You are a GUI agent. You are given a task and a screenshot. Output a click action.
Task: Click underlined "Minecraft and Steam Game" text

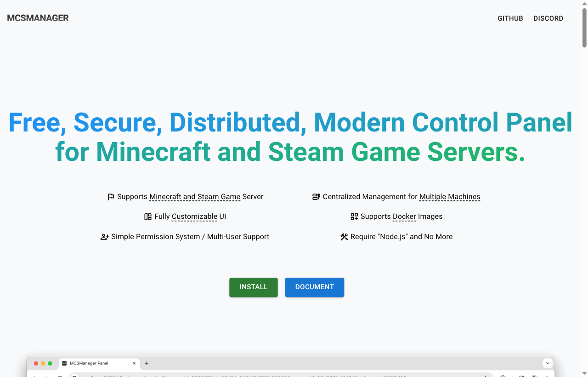tap(195, 197)
